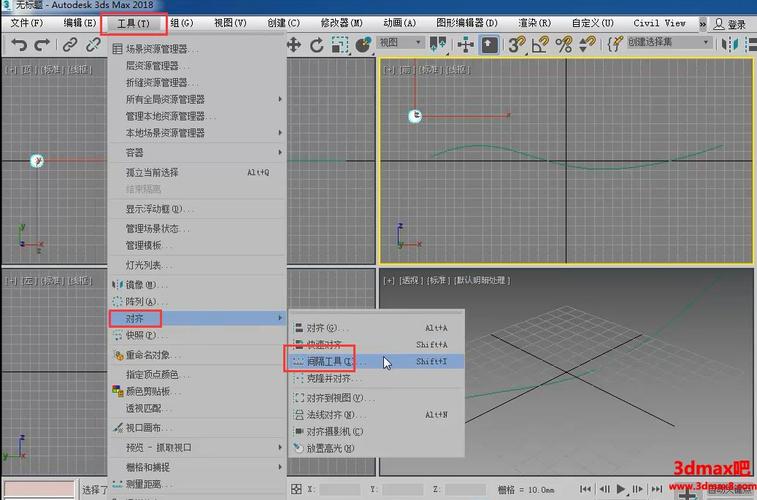Open the 修改器(M) menu
Image resolution: width=757 pixels, height=500 pixels.
pos(341,23)
